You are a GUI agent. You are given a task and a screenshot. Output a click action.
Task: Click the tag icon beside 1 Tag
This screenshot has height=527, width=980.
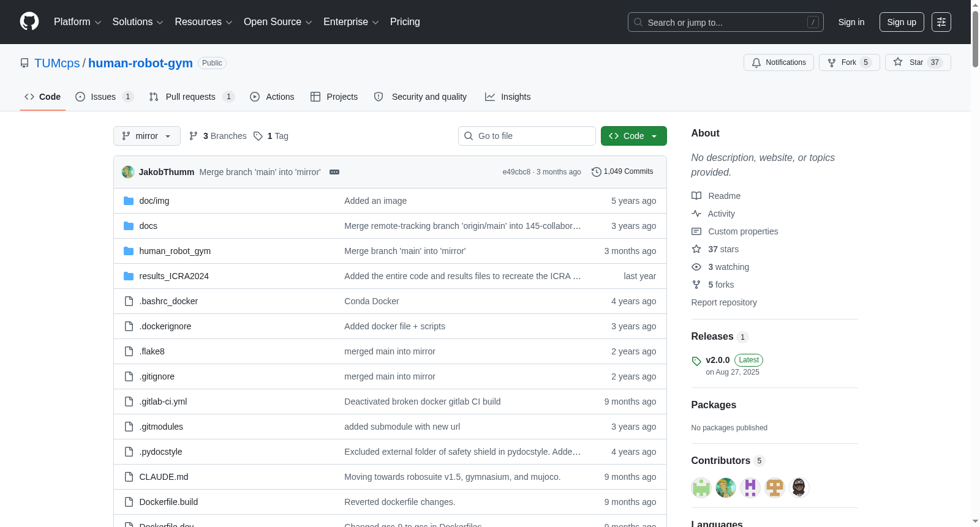coord(258,136)
